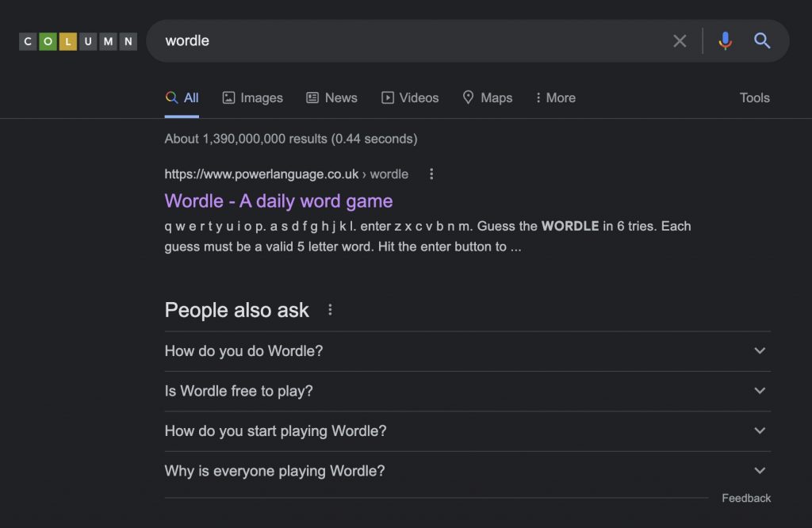
Task: Expand "How do you start playing Wordle?"
Action: tap(467, 431)
